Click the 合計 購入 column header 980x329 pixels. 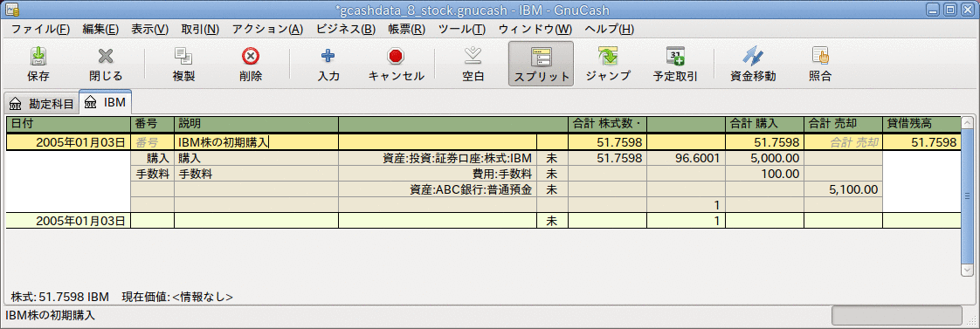coord(763,124)
